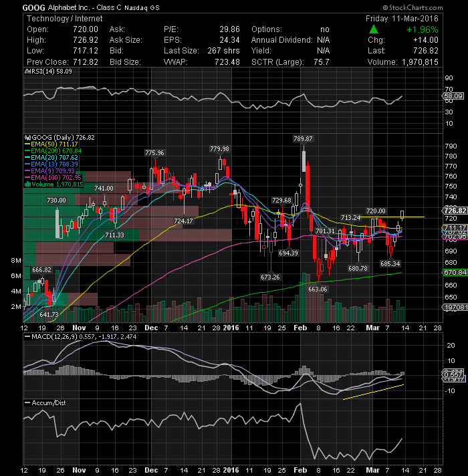Viewport: 468px width, 476px height.
Task: Select the EMA(20) 707.62 legend entry
Action: click(x=51, y=158)
